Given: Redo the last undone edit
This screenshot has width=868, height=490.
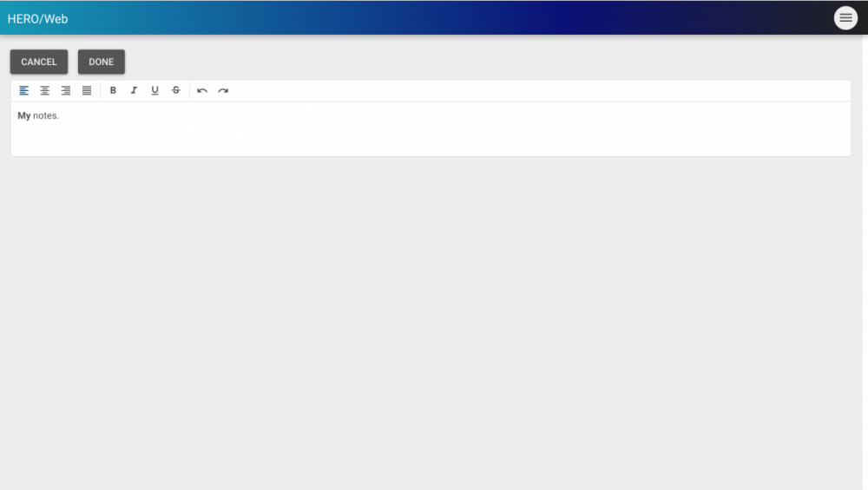Looking at the screenshot, I should (x=223, y=90).
